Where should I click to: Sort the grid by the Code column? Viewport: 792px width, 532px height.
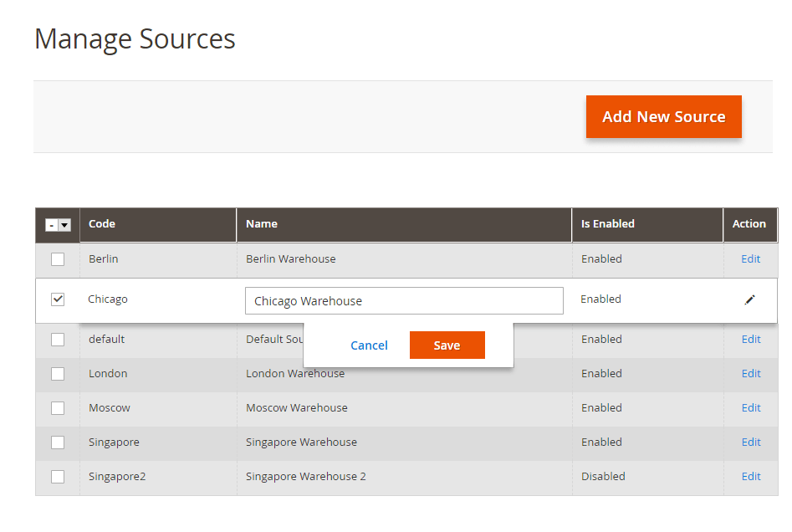point(102,224)
